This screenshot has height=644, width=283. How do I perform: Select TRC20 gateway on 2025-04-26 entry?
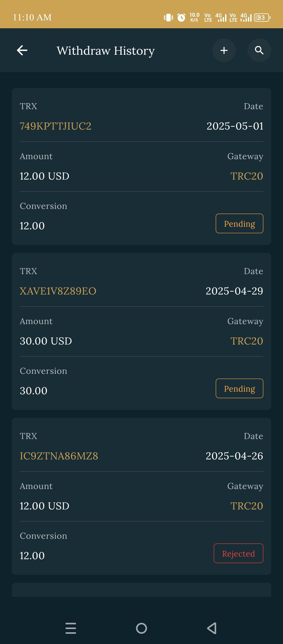click(247, 506)
